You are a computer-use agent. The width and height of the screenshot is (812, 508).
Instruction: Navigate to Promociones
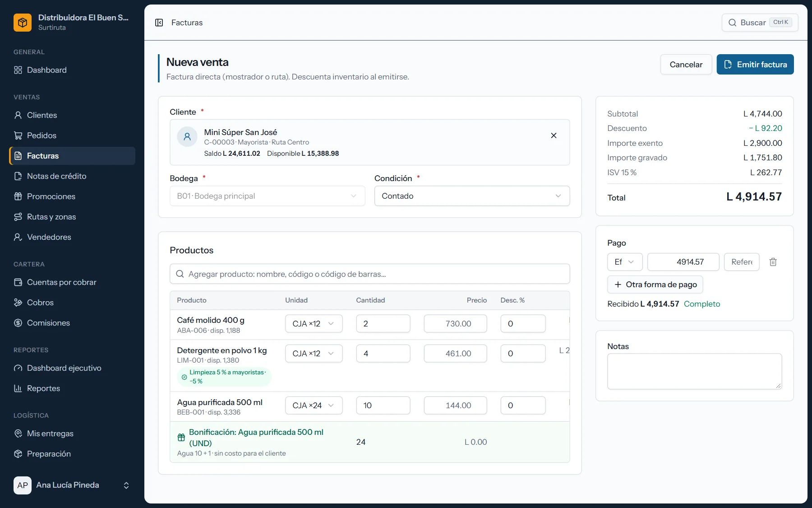72,196
